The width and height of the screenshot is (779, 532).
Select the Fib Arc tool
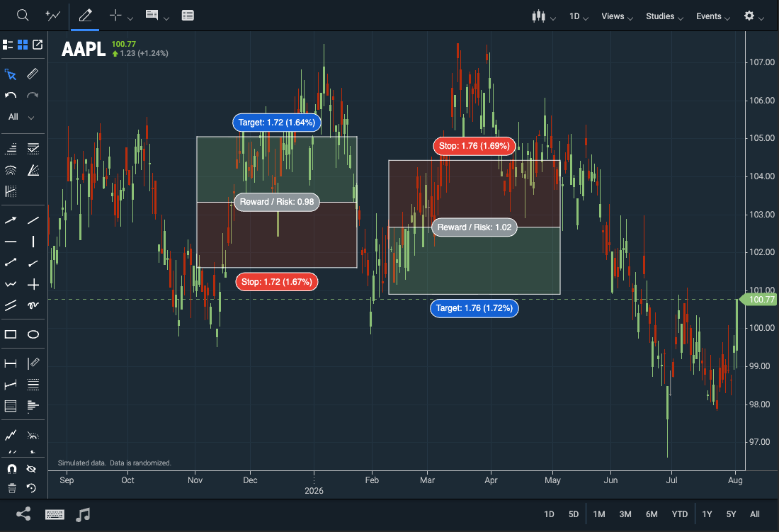point(11,170)
